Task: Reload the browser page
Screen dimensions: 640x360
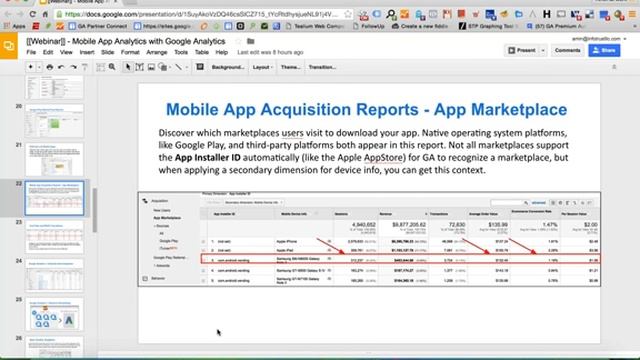Action: point(32,14)
